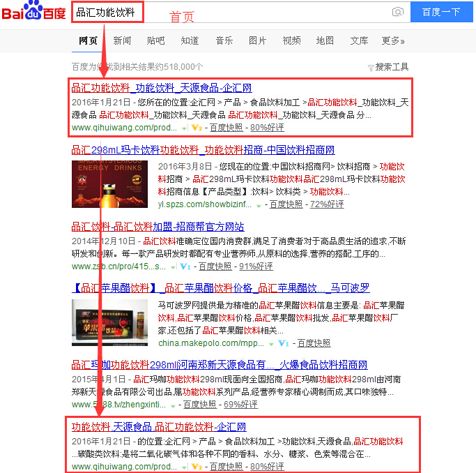Click the 百度一下 search button
The width and height of the screenshot is (476, 473).
click(441, 12)
